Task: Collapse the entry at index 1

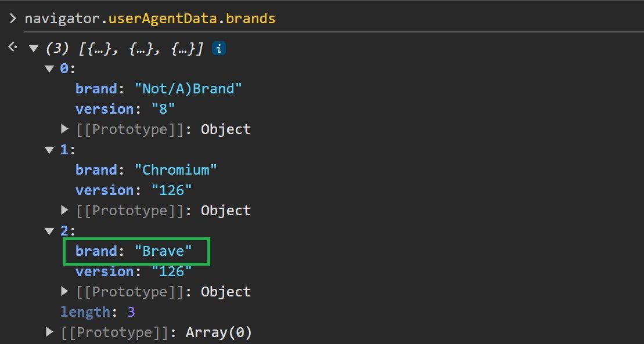Action: pos(49,150)
